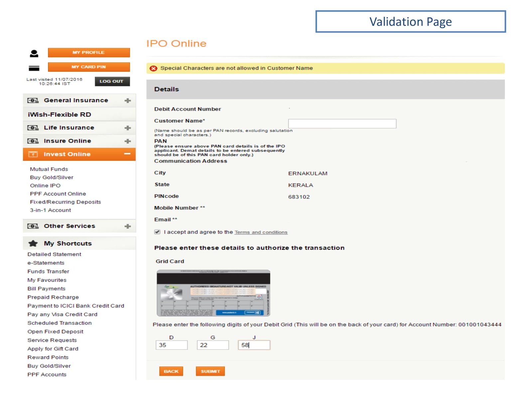Expand the Life Insurance section
This screenshot has width=532, height=399.
pyautogui.click(x=128, y=128)
